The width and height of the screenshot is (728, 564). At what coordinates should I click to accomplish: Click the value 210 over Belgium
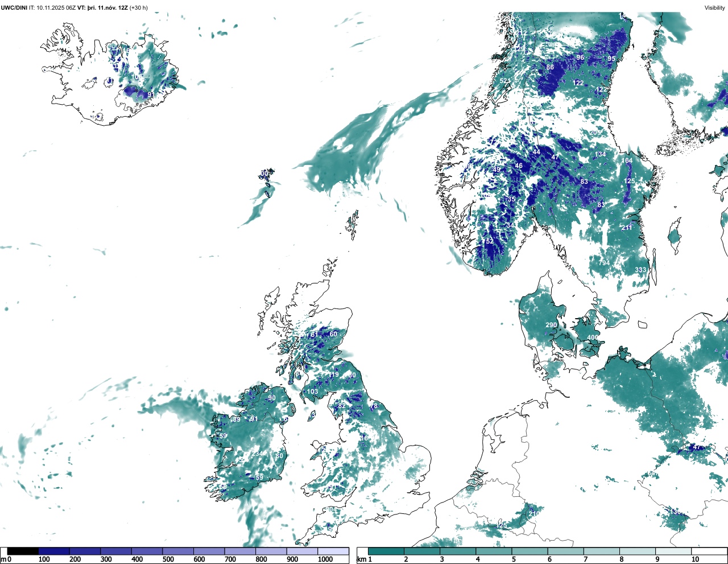tap(533, 514)
